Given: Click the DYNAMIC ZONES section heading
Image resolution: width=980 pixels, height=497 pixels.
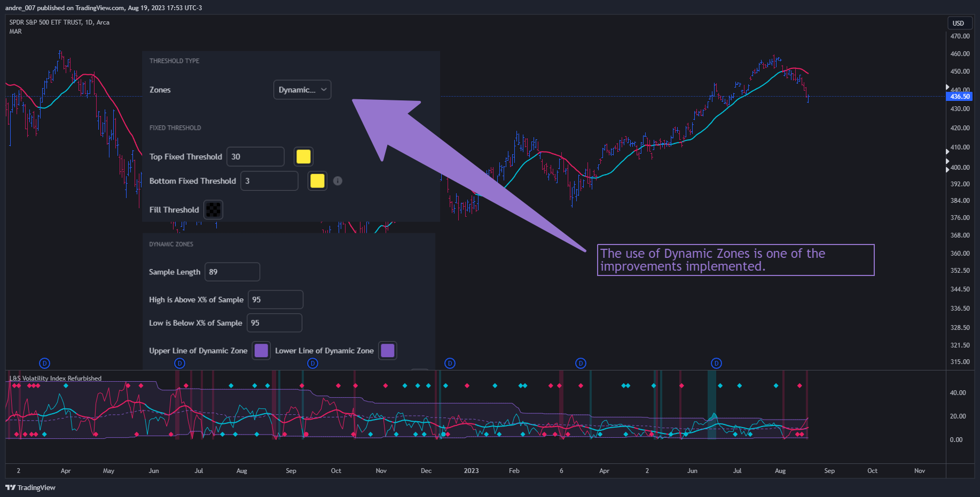Looking at the screenshot, I should tap(171, 244).
